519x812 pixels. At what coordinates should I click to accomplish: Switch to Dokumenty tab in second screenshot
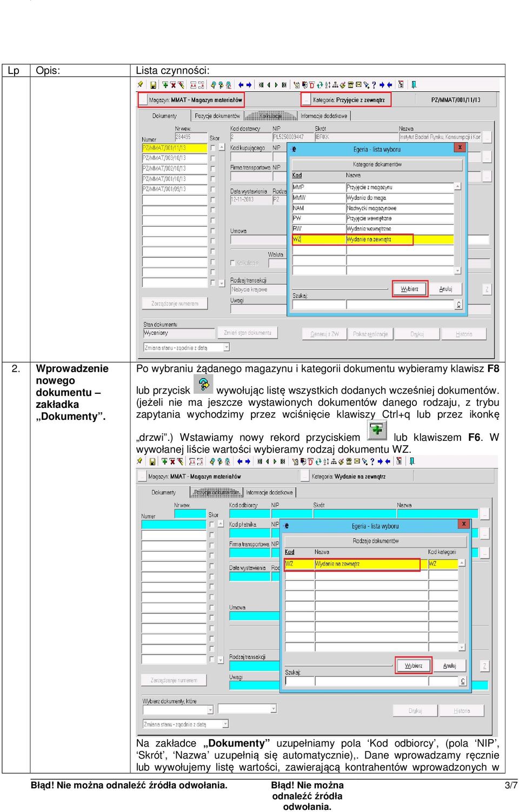click(x=164, y=492)
